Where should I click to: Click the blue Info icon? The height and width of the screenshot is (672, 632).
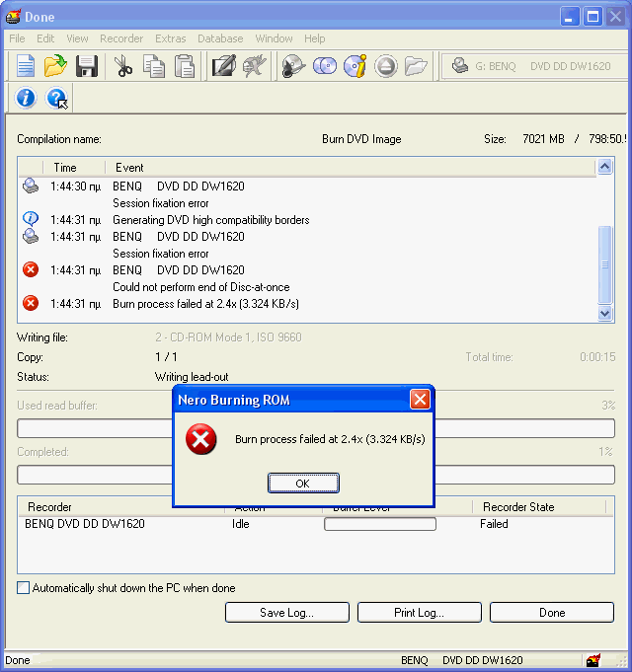tap(26, 98)
